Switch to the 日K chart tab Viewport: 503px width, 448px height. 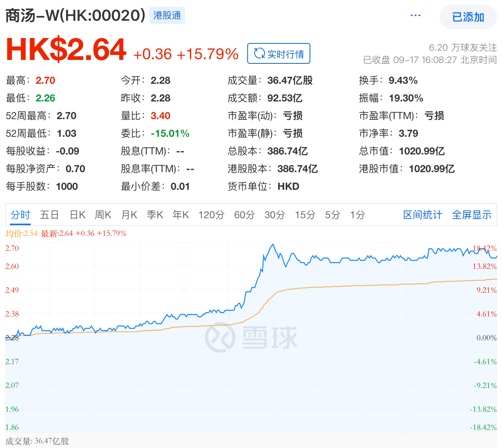point(78,215)
